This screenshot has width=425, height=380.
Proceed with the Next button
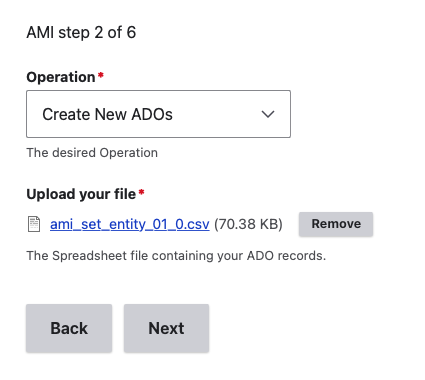click(x=166, y=328)
